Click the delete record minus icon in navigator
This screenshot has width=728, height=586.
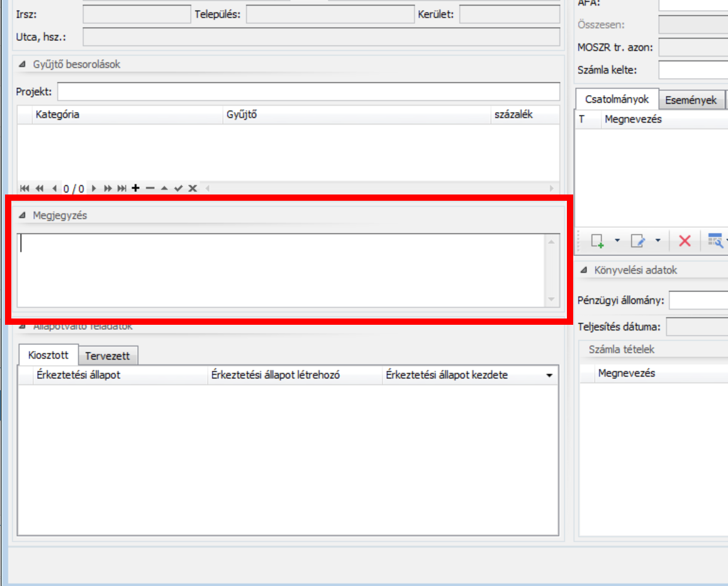point(150,188)
